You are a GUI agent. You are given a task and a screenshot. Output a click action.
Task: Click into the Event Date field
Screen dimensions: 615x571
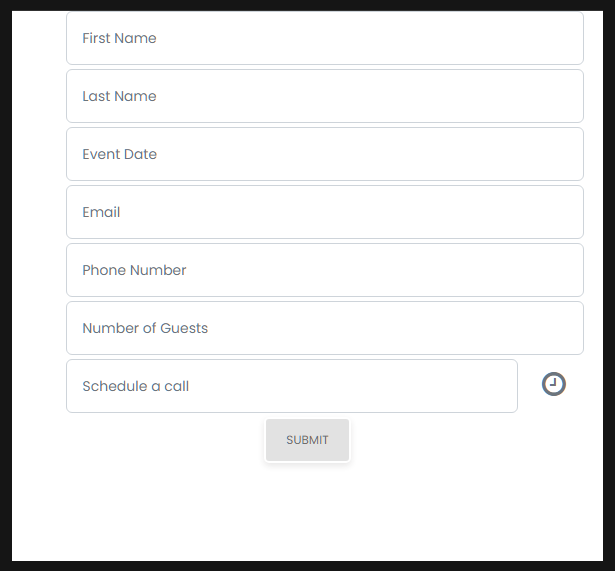pos(325,154)
